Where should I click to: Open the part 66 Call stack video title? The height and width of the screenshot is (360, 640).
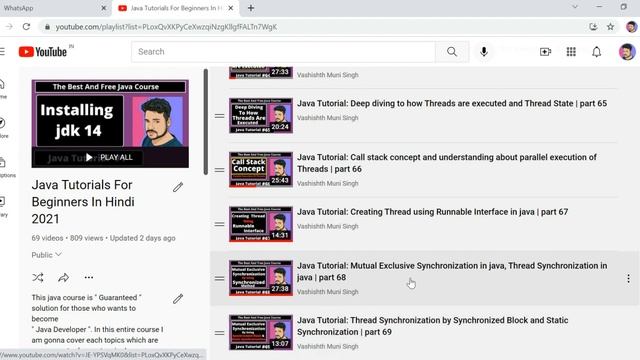[447, 163]
